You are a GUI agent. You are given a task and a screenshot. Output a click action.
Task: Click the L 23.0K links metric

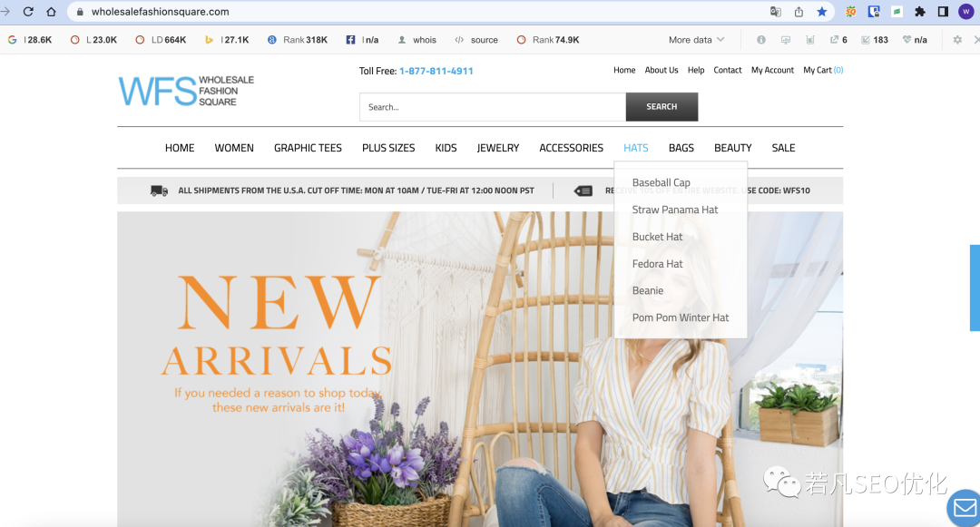coord(93,39)
